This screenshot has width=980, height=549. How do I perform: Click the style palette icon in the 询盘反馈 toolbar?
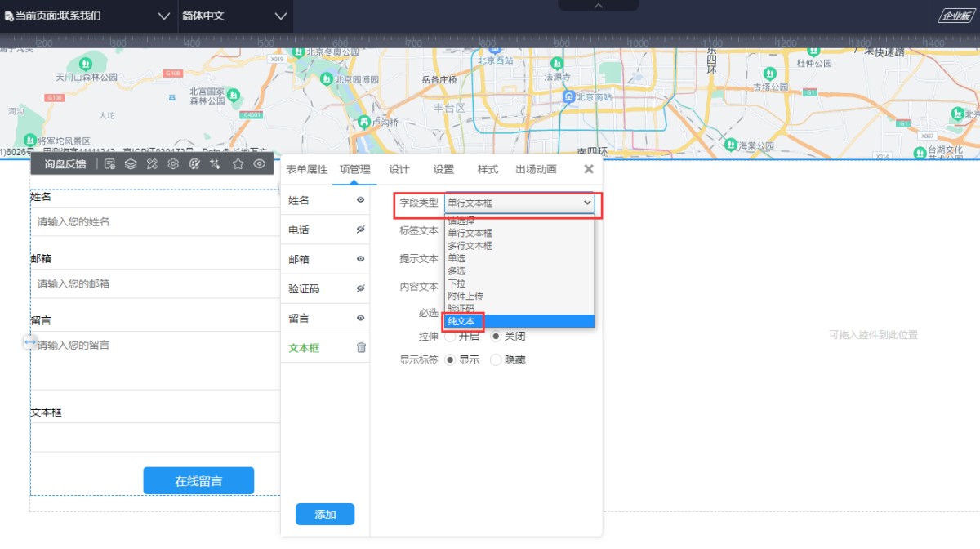pyautogui.click(x=194, y=164)
